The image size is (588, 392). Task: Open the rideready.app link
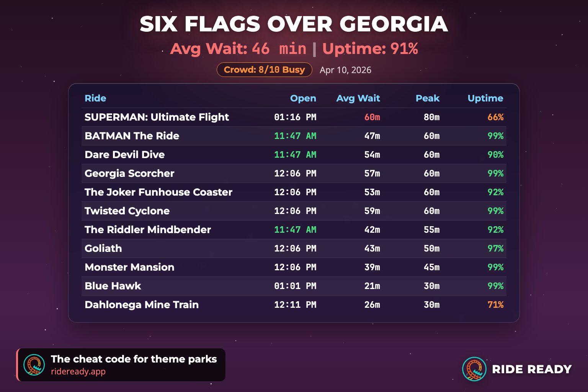point(78,371)
